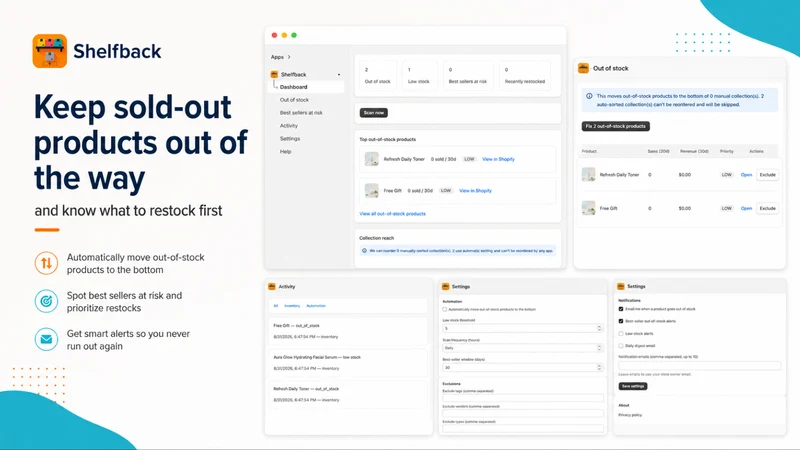Open link for Free Gift row
Viewport: 800px width, 450px height.
[x=746, y=208]
